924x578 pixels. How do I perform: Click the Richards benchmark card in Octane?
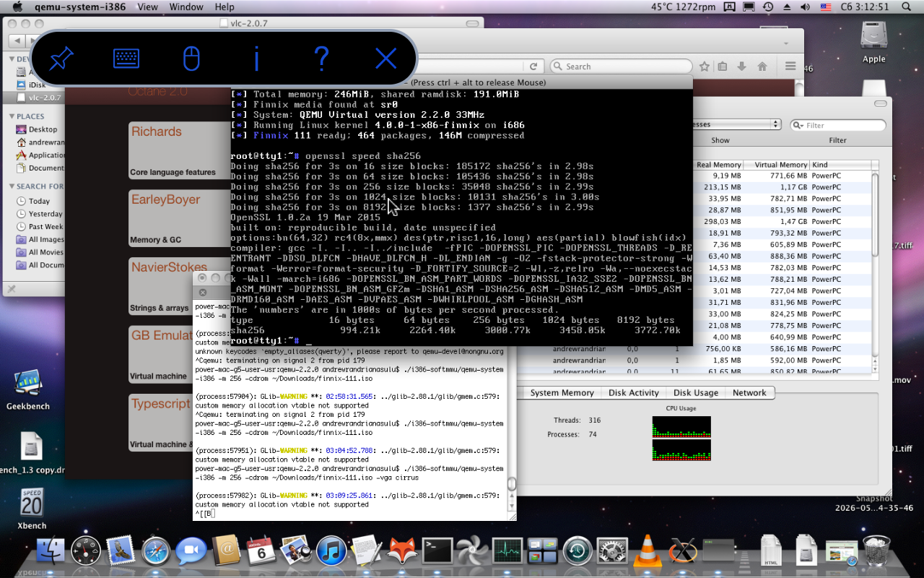click(180, 150)
